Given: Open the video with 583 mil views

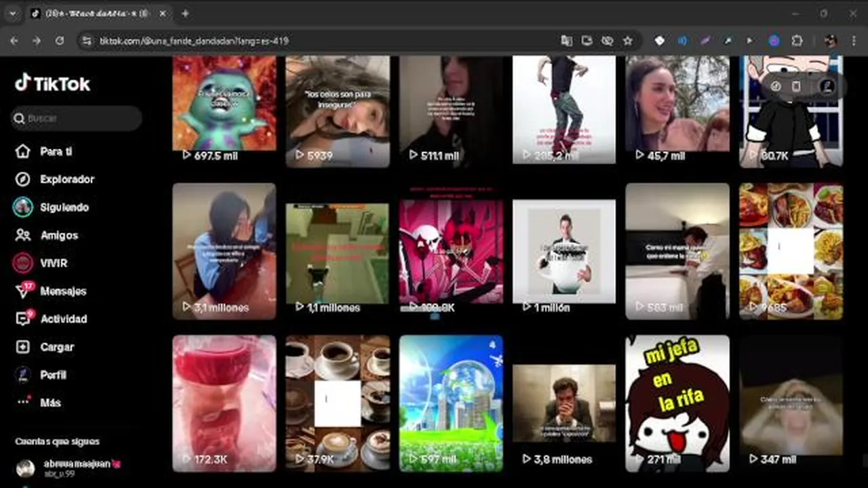Looking at the screenshot, I should (x=677, y=251).
